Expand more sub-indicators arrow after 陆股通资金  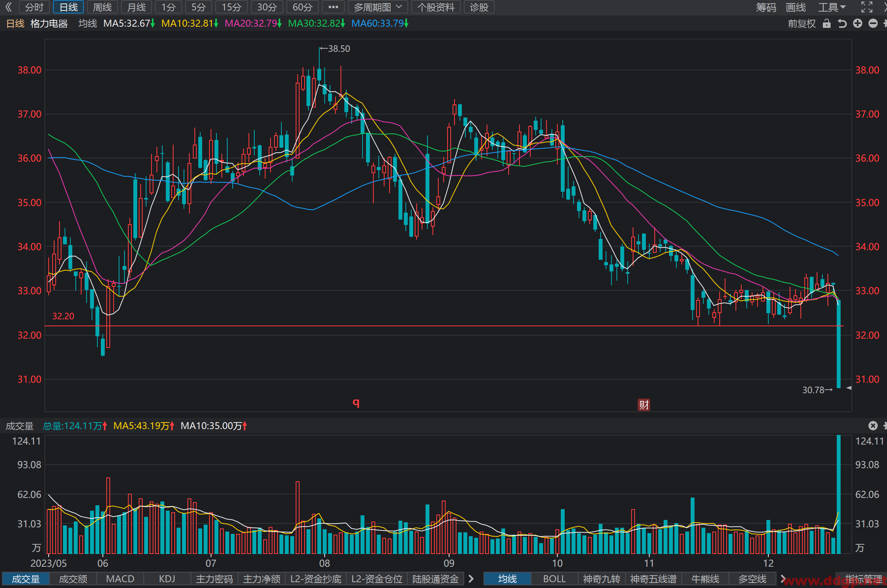(x=471, y=579)
